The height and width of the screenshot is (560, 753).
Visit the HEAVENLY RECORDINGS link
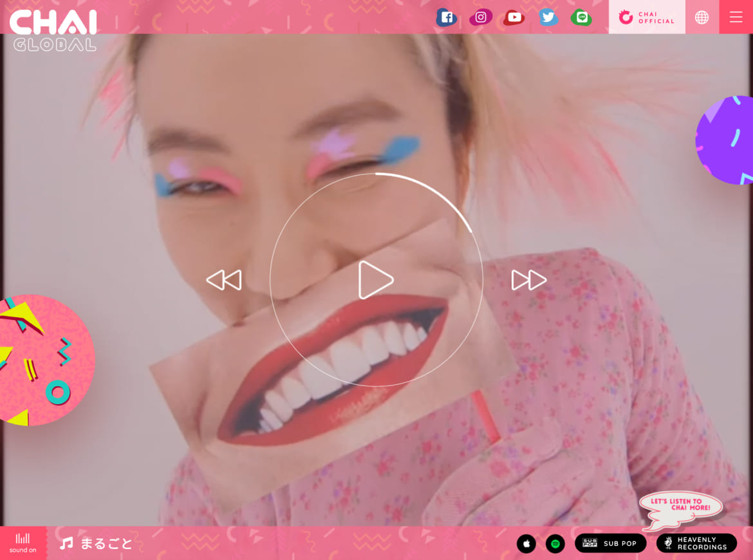click(x=696, y=543)
